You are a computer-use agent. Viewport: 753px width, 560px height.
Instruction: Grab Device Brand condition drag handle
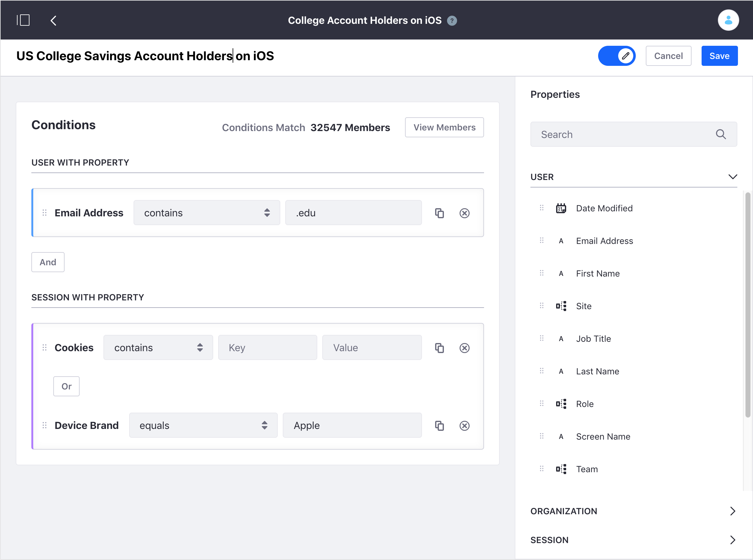(x=45, y=425)
